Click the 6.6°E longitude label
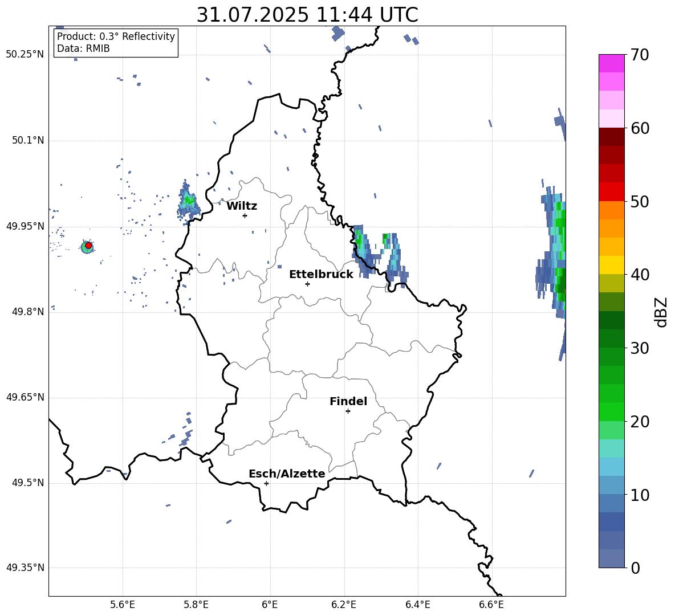675x616 pixels. pos(491,605)
